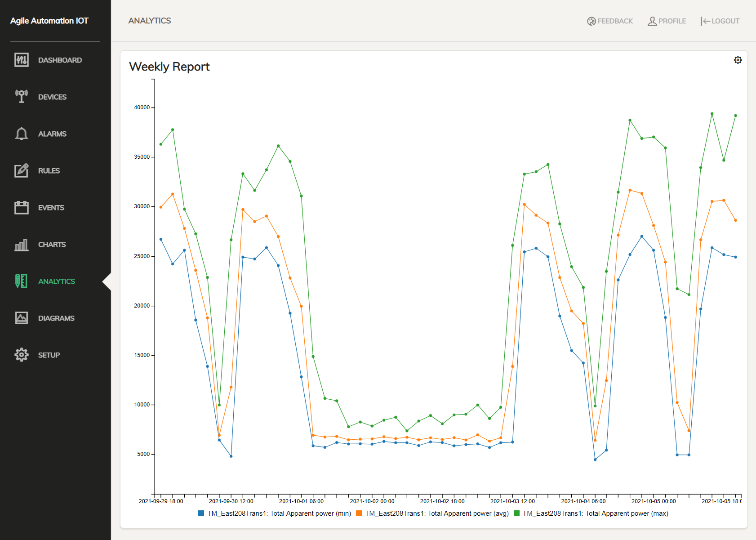
Task: Open the Profile page
Action: [667, 21]
